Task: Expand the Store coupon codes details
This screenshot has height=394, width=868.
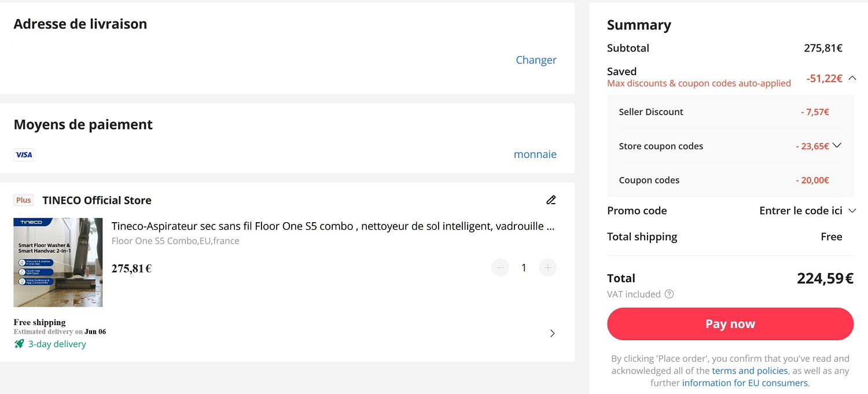Action: [836, 146]
